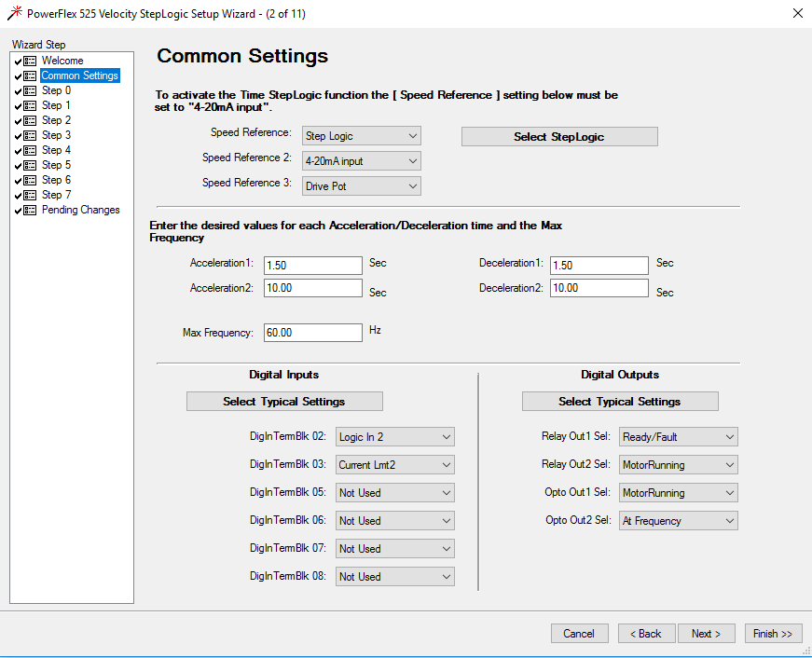Click the Step 1 list icon
The height and width of the screenshot is (658, 812).
coord(30,106)
